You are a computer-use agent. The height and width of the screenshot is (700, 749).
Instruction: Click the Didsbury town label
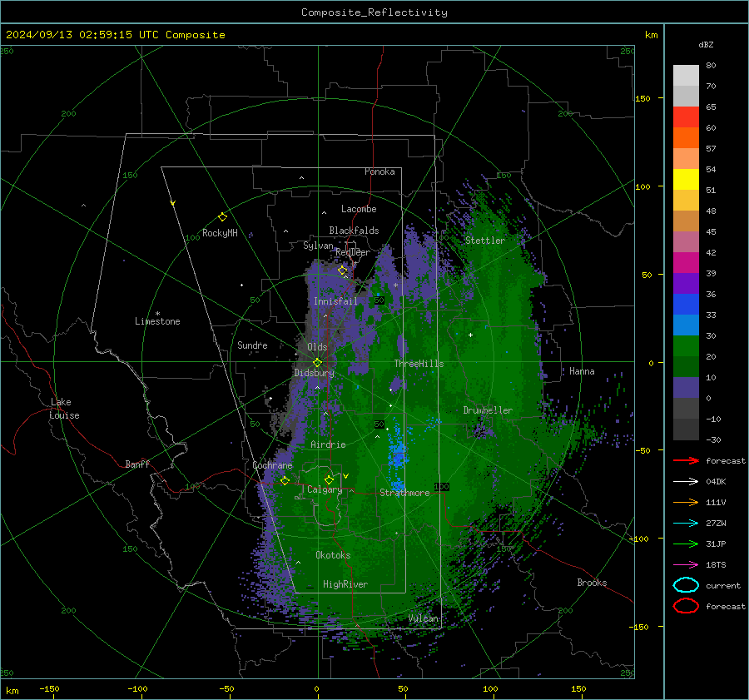click(314, 373)
